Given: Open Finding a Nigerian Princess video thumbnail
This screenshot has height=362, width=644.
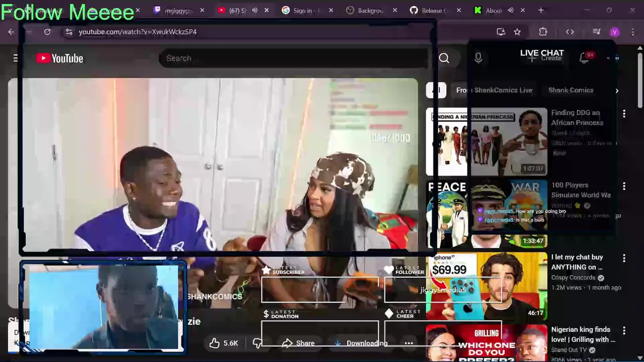Looking at the screenshot, I should tap(487, 142).
